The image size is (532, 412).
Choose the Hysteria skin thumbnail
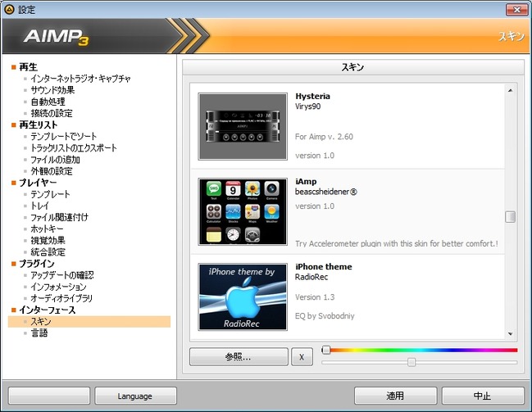coord(243,126)
